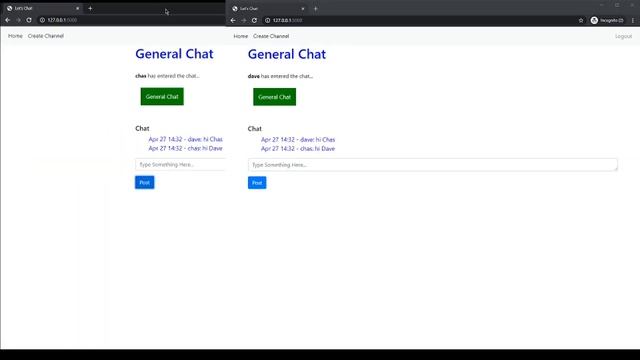The image size is (640, 360).
Task: Click address bar URL in right window
Action: [287, 20]
